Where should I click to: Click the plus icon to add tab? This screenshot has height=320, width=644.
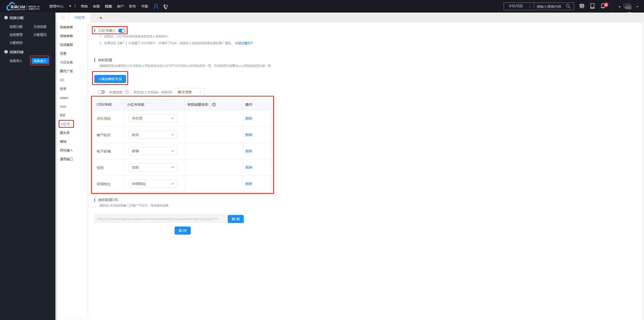pos(101,18)
